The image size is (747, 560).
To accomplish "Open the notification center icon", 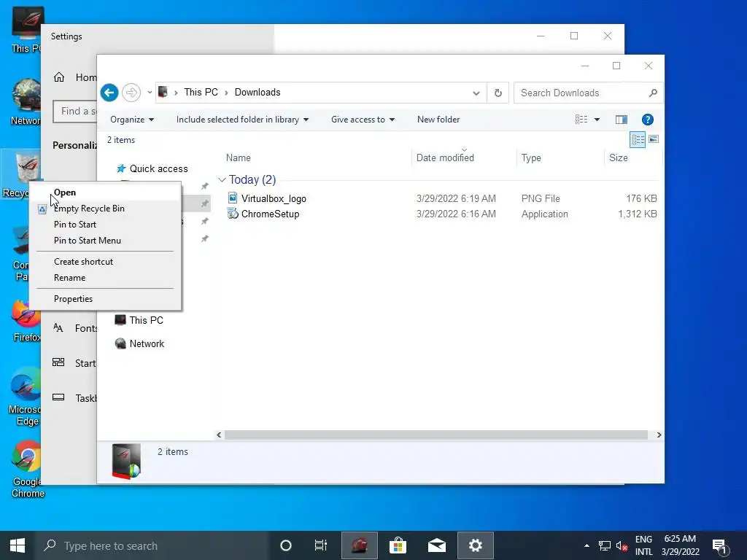I will pos(720,546).
